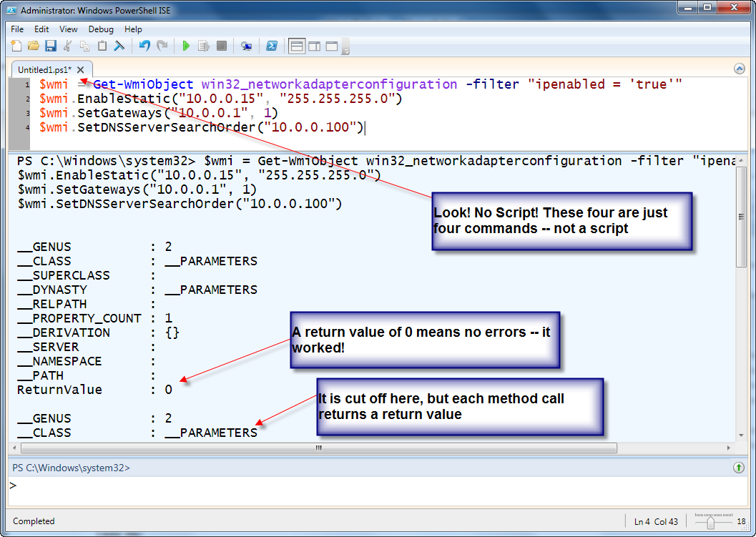Open a script using the folder icon
This screenshot has width=756, height=537.
point(34,46)
